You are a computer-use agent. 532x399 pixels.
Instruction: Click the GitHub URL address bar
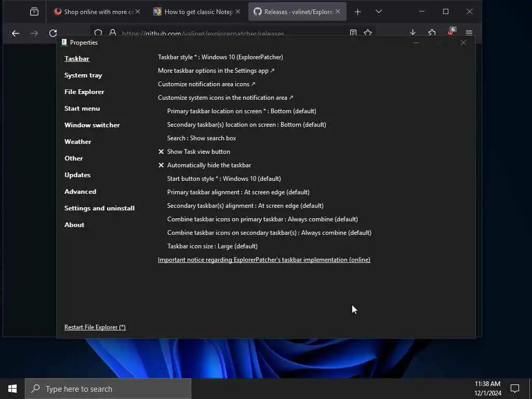coord(203,34)
